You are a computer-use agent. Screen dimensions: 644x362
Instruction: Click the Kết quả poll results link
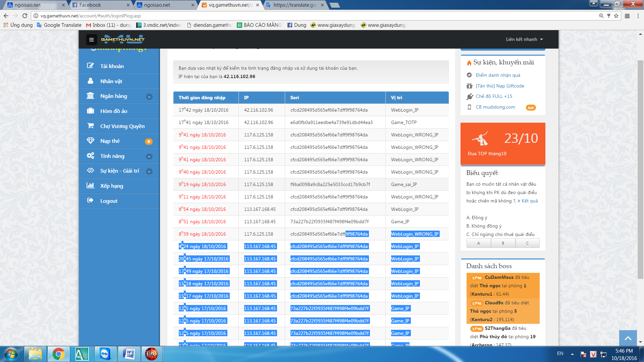(529, 201)
